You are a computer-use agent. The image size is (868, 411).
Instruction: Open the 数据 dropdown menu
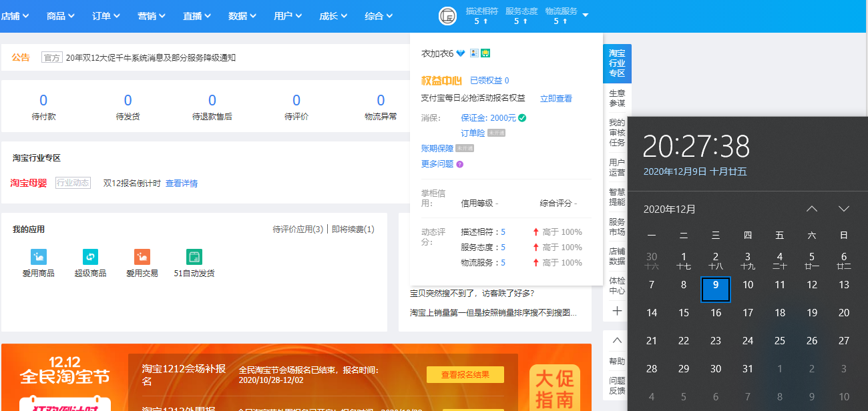click(242, 16)
